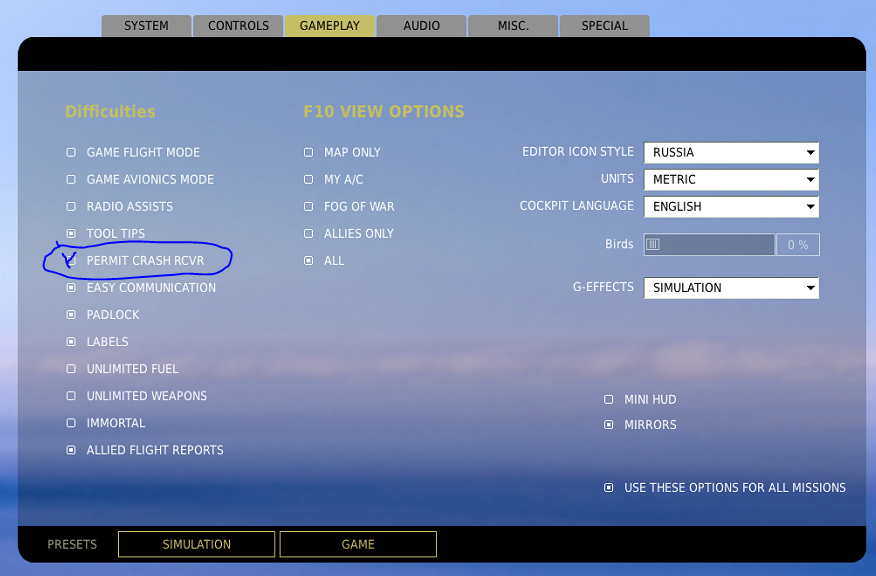Tick the Permit Crash Rcvr checkbox
The image size is (876, 576).
[x=71, y=260]
